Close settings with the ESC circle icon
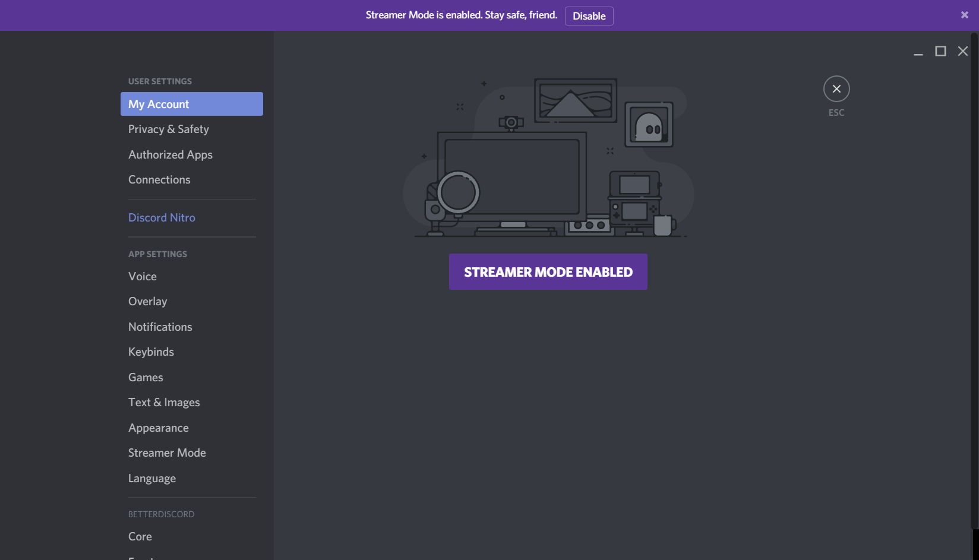 [x=836, y=89]
